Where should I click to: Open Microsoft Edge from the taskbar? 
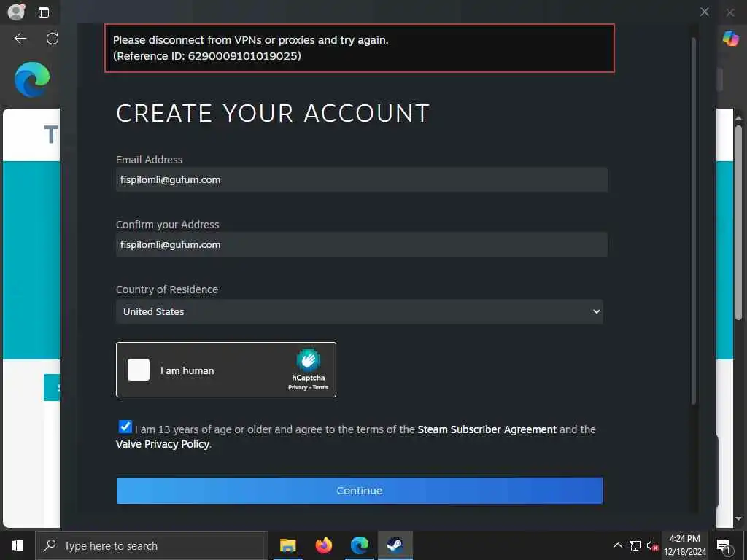[359, 545]
